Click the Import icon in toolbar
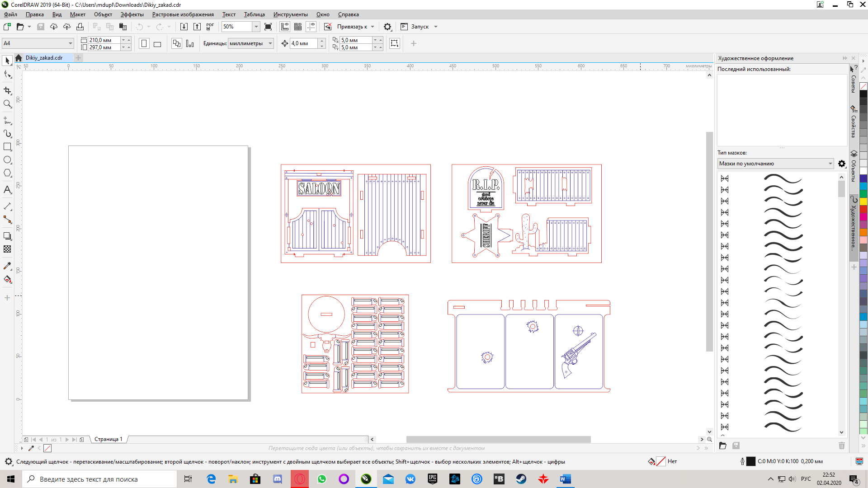 184,27
